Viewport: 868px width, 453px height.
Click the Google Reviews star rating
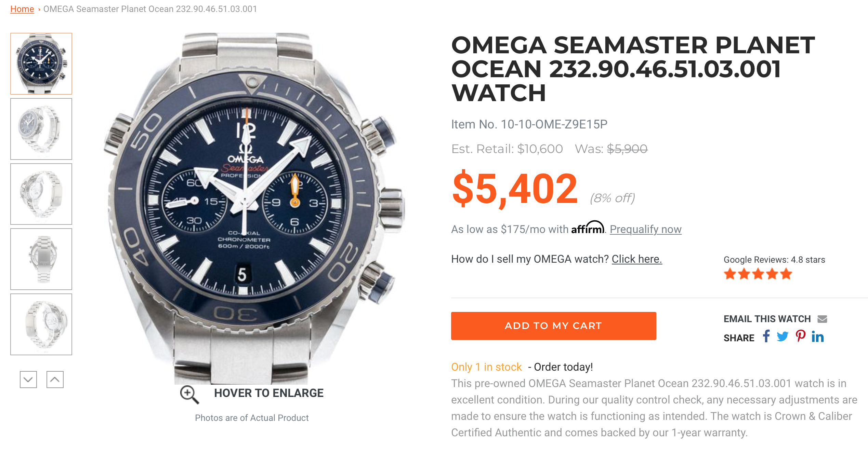pos(758,274)
